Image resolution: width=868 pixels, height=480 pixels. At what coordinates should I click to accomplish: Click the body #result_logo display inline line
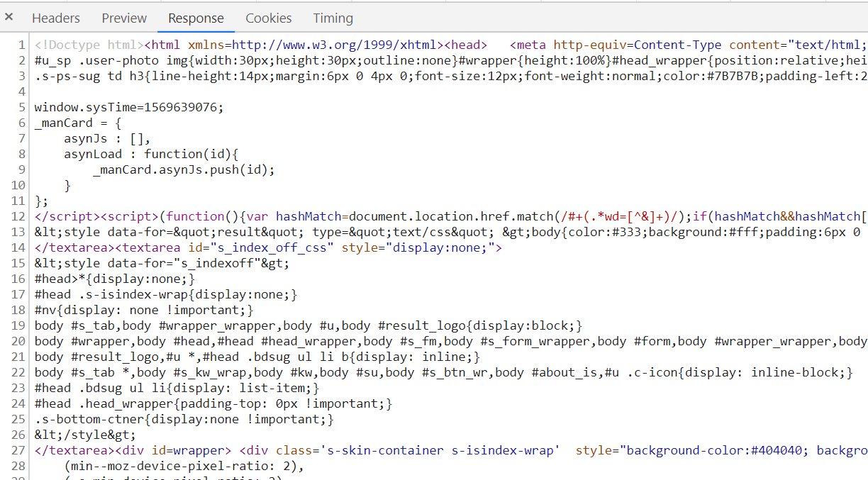pyautogui.click(x=257, y=357)
